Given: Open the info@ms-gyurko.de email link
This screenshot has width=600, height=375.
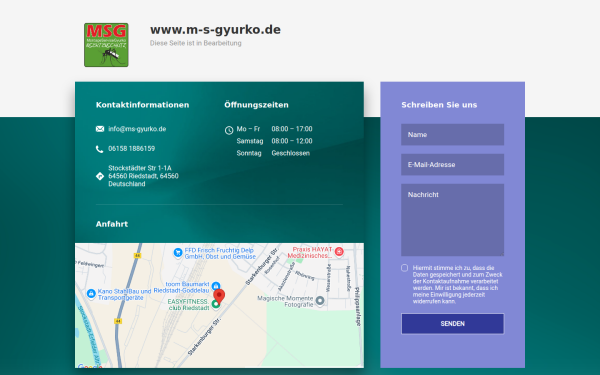Looking at the screenshot, I should (x=137, y=129).
